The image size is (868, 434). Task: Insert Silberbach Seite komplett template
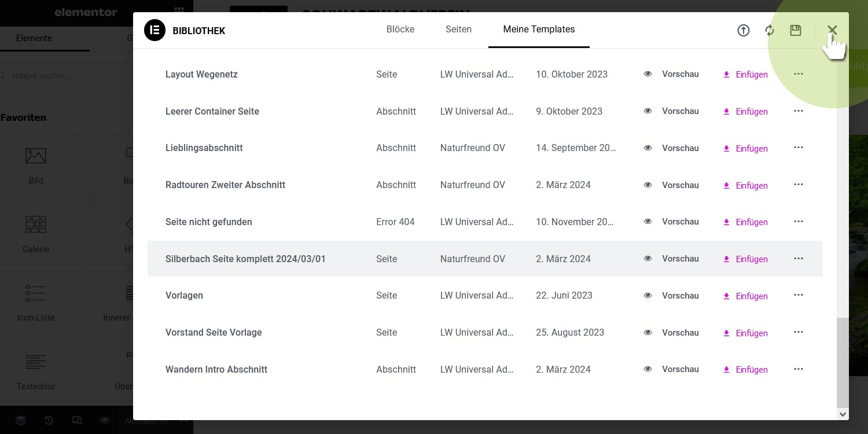[745, 259]
